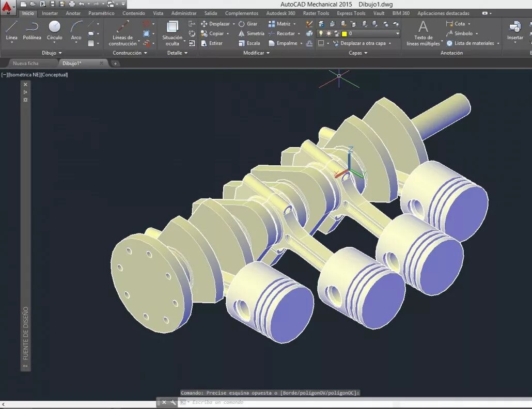Viewport: 532px width, 409px height.
Task: Open the layer 0 dropdown list
Action: click(398, 34)
